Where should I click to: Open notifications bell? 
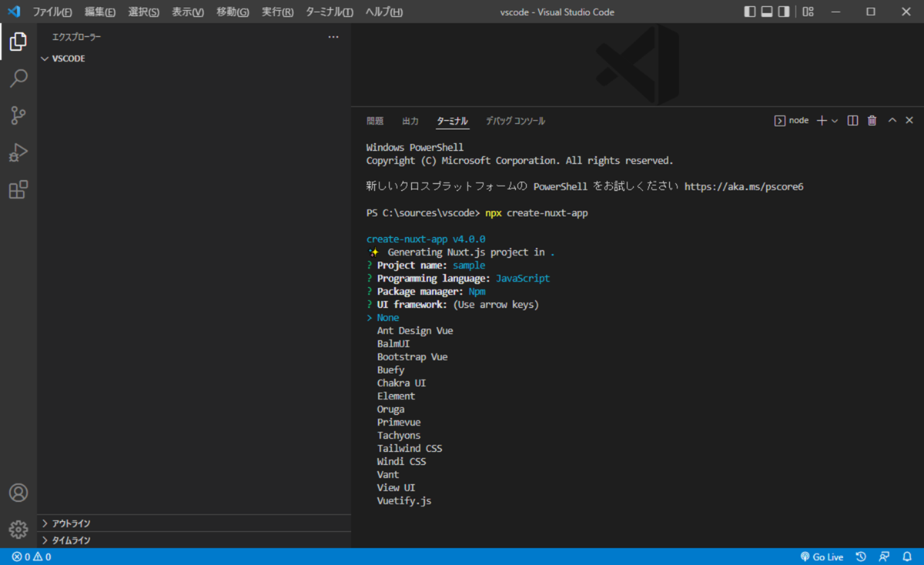coord(907,557)
